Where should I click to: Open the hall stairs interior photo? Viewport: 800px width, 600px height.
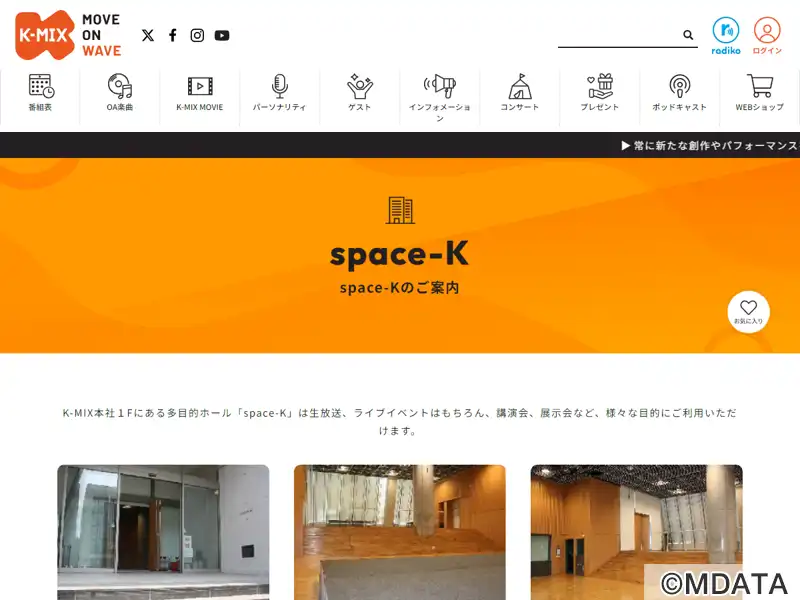pyautogui.click(x=400, y=532)
